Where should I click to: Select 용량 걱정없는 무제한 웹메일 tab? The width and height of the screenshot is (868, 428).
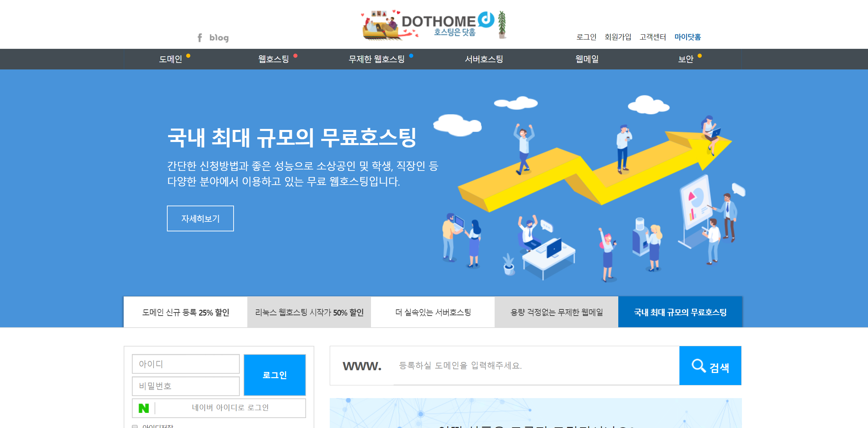point(556,312)
